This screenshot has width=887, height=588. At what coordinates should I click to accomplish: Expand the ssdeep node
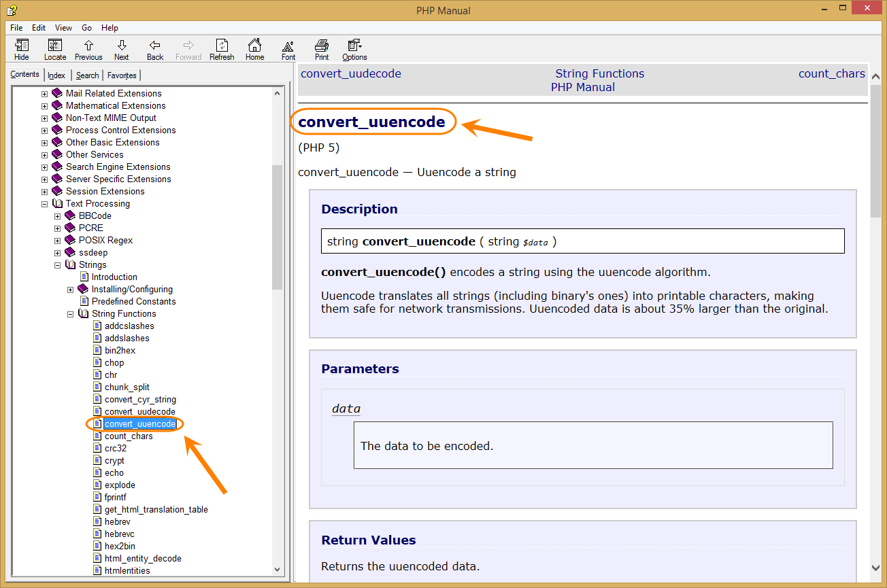click(x=58, y=253)
